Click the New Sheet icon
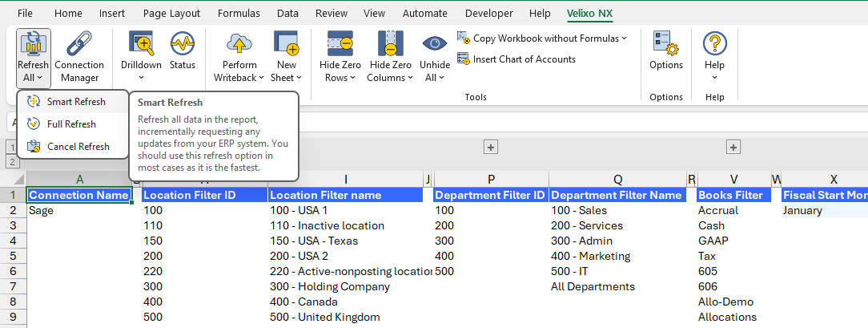The height and width of the screenshot is (328, 868). coord(286,43)
